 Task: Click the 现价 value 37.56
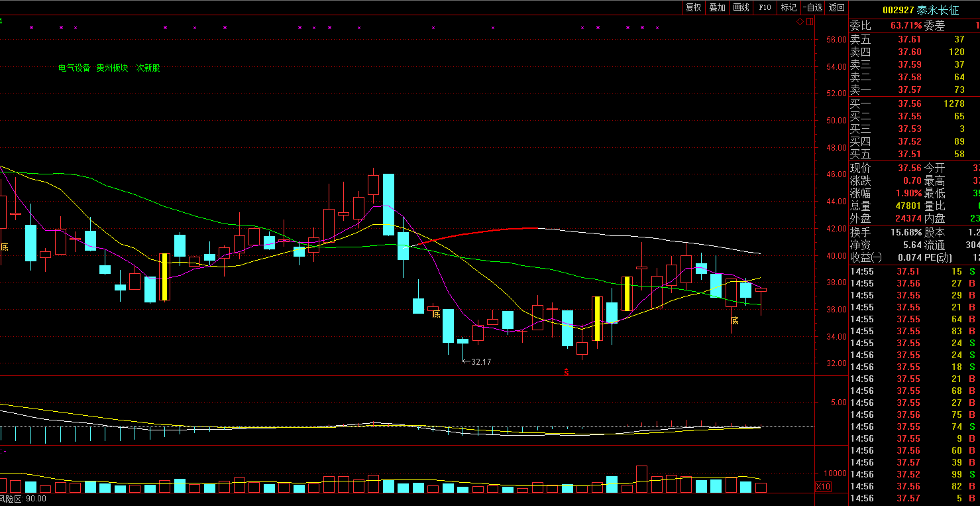pos(910,168)
